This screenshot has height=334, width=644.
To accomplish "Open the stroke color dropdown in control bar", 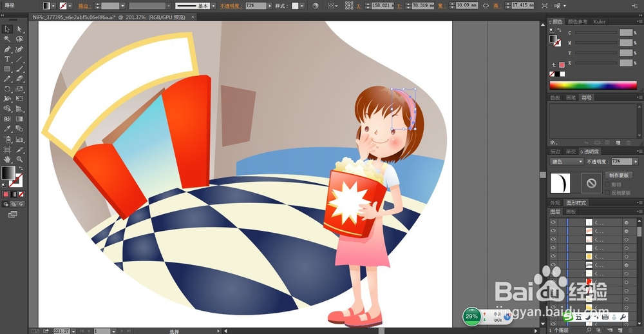I will pos(70,6).
